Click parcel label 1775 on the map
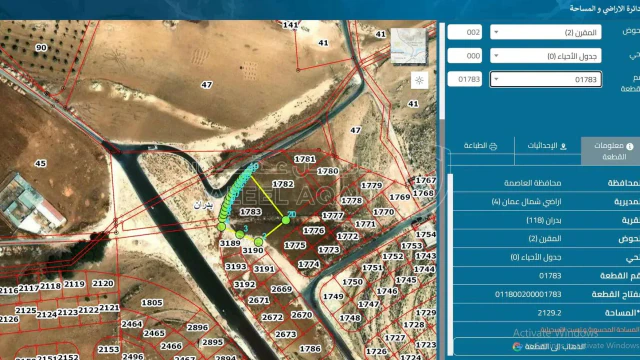Screen dimensions: 640x360 pos(295,245)
